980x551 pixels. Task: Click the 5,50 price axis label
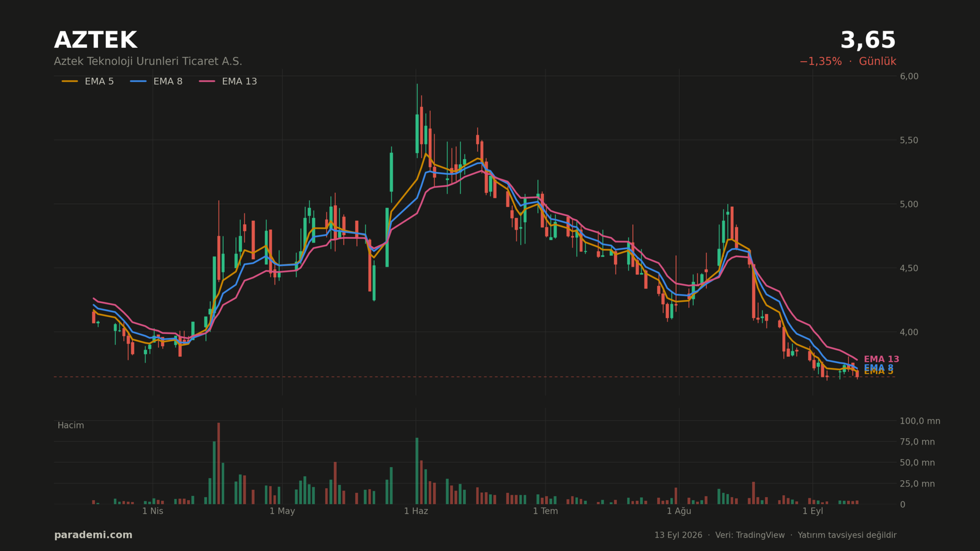pyautogui.click(x=909, y=140)
